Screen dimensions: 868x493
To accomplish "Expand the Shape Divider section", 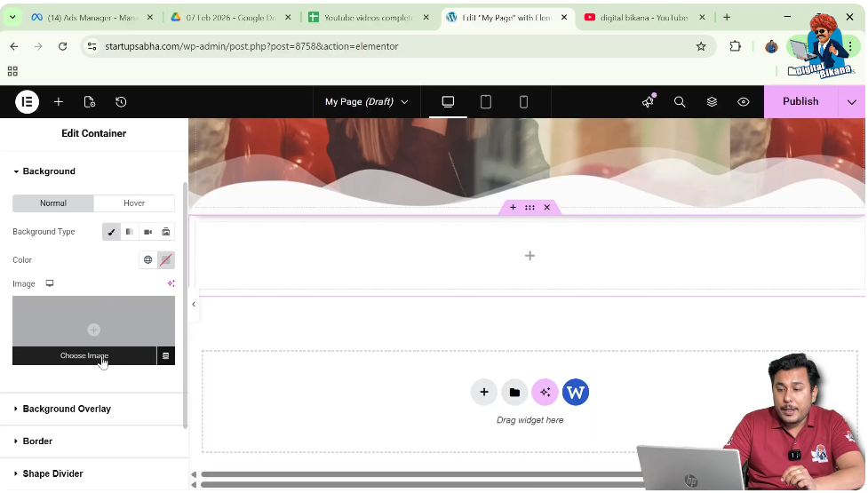I will point(52,474).
